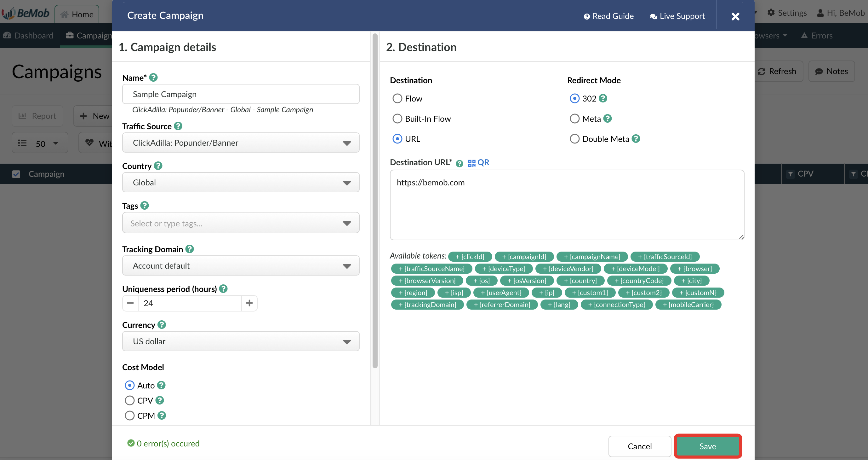Viewport: 868px width, 460px height.
Task: Click the Hi, BeMob user icon
Action: (821, 13)
